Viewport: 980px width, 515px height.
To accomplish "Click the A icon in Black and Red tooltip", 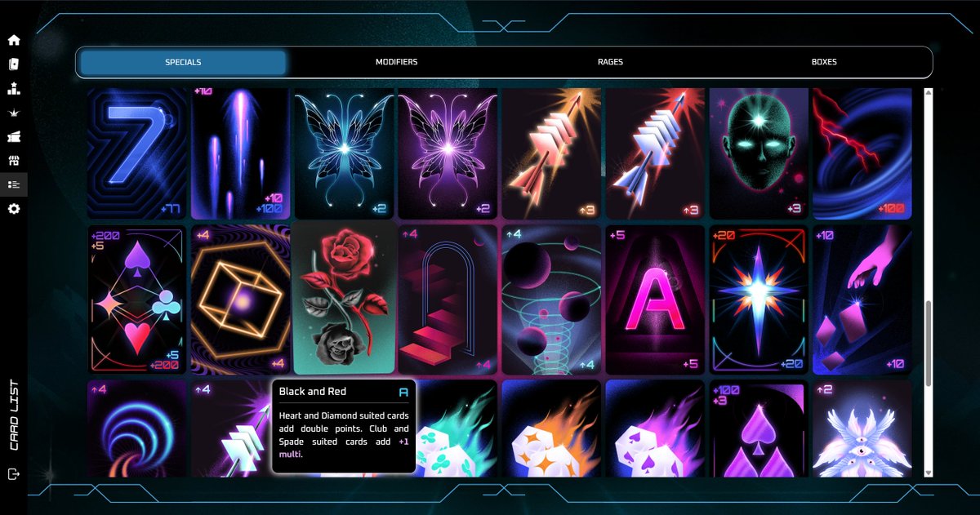I will pyautogui.click(x=403, y=392).
